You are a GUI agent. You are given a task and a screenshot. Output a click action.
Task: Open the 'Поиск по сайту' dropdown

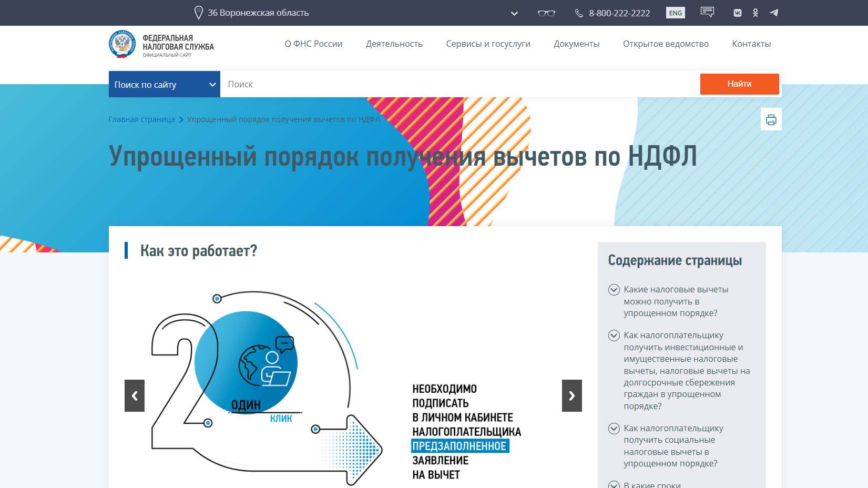pyautogui.click(x=164, y=84)
